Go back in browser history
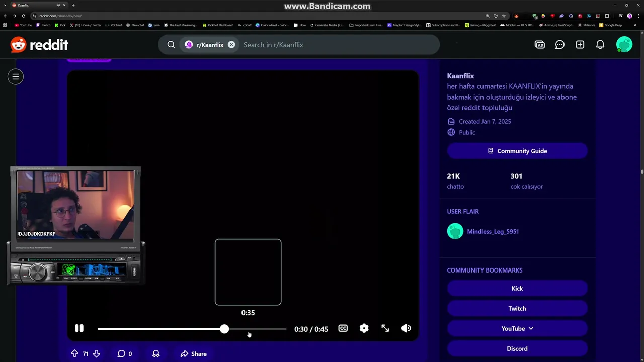The height and width of the screenshot is (362, 644). pyautogui.click(x=6, y=16)
